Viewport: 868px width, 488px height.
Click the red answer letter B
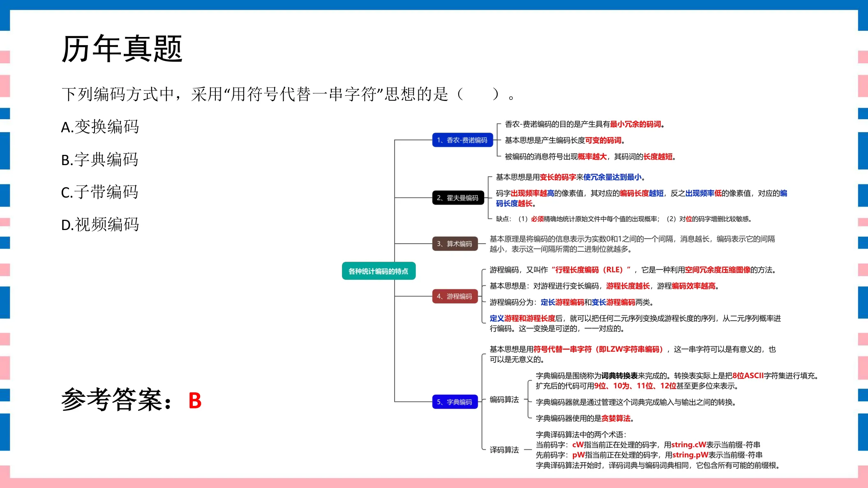click(x=195, y=401)
